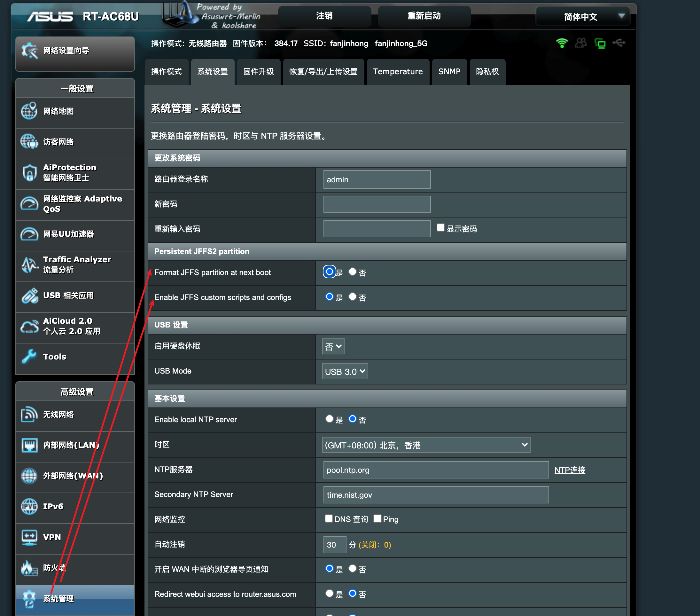Click the USB status icon in header
The height and width of the screenshot is (616, 700).
pyautogui.click(x=619, y=43)
